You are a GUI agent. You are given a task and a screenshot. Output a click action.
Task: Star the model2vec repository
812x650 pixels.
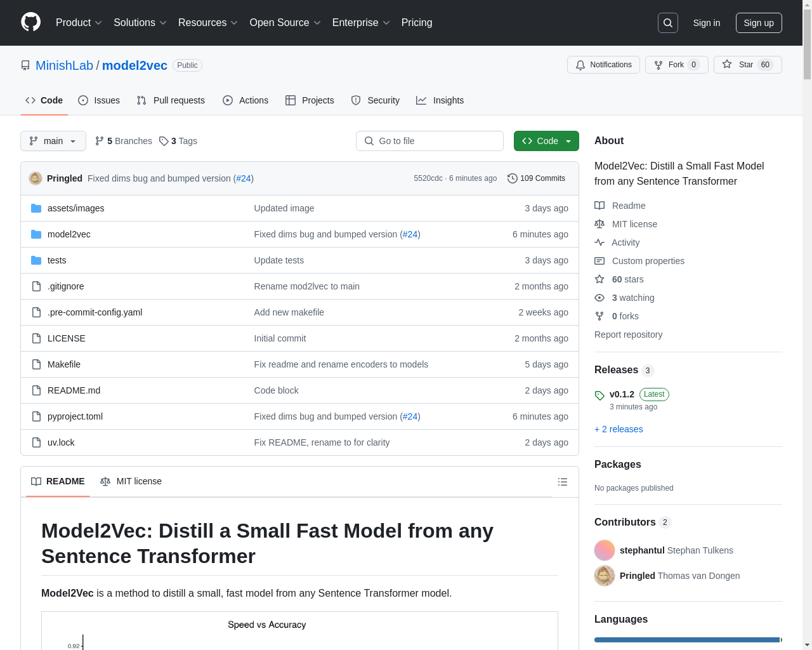(x=748, y=65)
